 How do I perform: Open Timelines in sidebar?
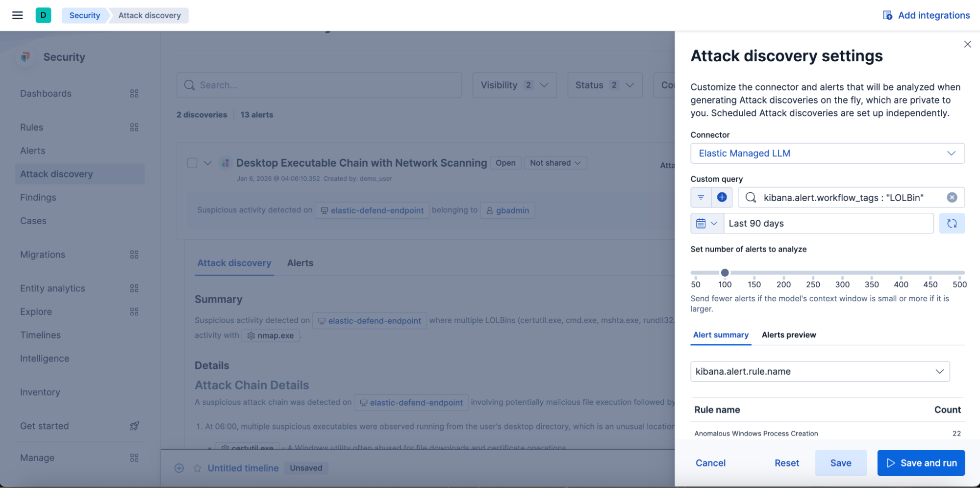coord(41,335)
